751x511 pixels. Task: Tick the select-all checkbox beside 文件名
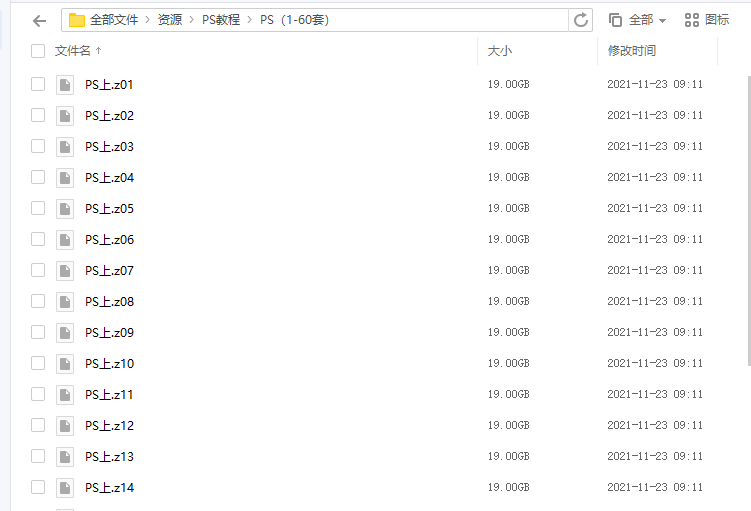(38, 51)
